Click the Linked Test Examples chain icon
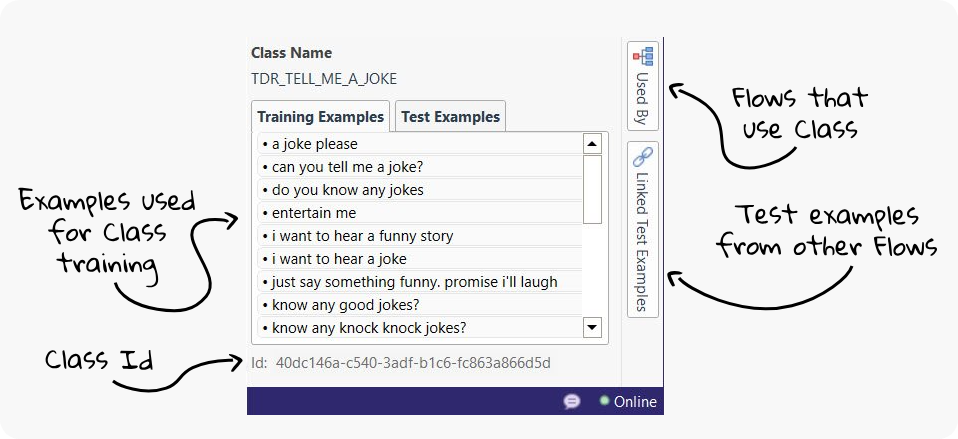This screenshot has height=439, width=958. (642, 156)
